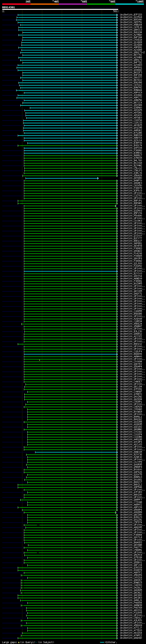Screen dimensions: 146x644
Task: Click the UniRef100_Q90YS4 hit label
Action: click(x=131, y=276)
